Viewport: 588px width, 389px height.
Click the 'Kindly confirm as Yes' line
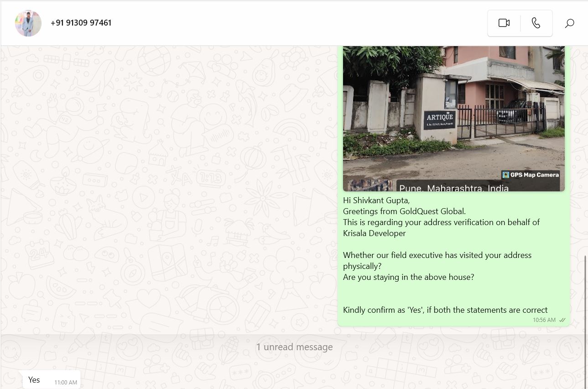click(445, 310)
